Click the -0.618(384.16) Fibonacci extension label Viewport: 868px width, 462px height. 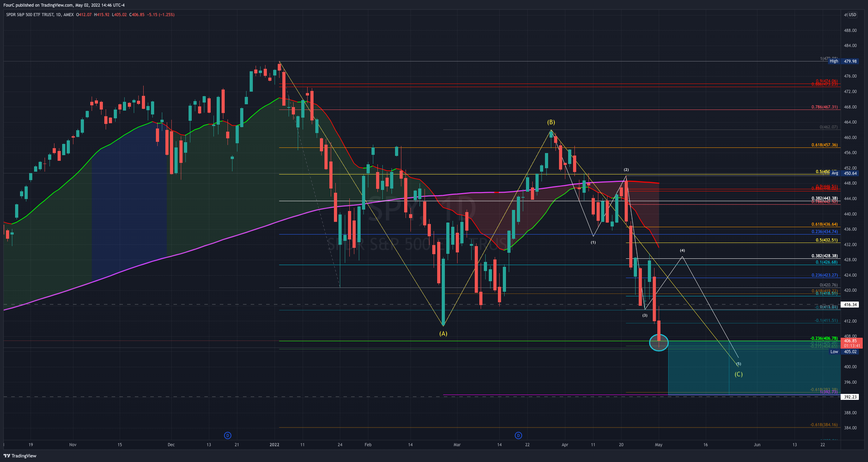pos(824,425)
